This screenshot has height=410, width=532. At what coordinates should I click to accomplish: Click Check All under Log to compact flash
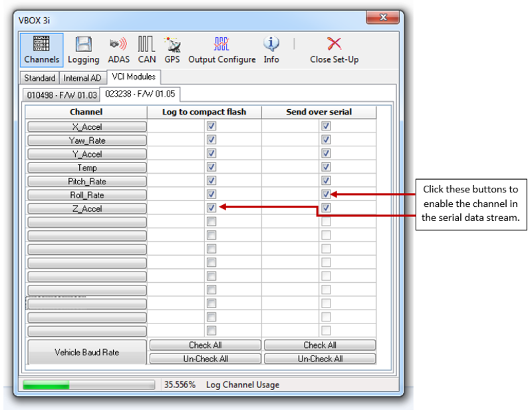pos(205,345)
